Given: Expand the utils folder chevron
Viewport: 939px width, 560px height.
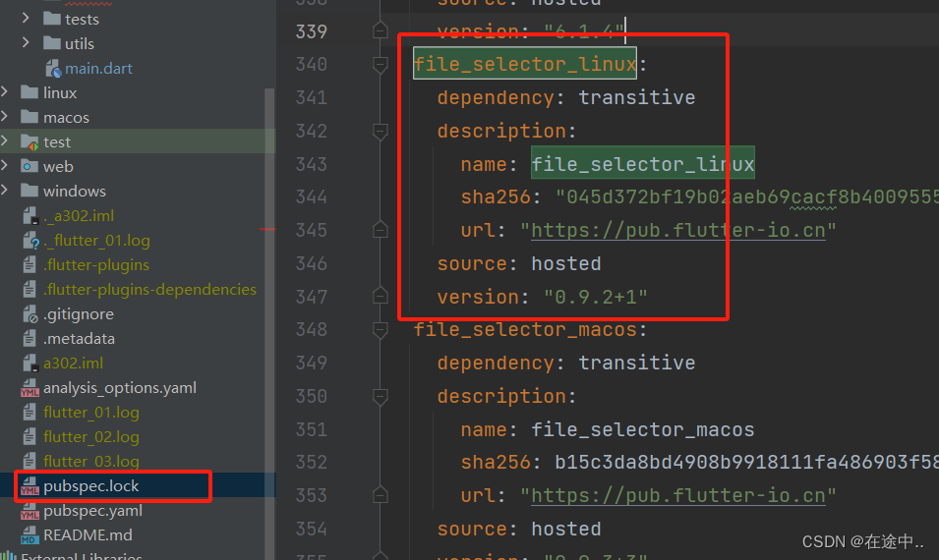Looking at the screenshot, I should [26, 42].
